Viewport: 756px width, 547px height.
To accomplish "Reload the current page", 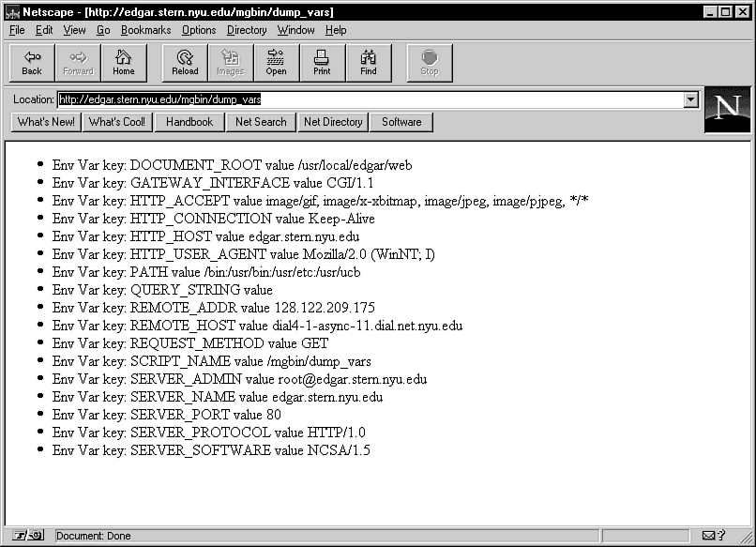I will [185, 62].
